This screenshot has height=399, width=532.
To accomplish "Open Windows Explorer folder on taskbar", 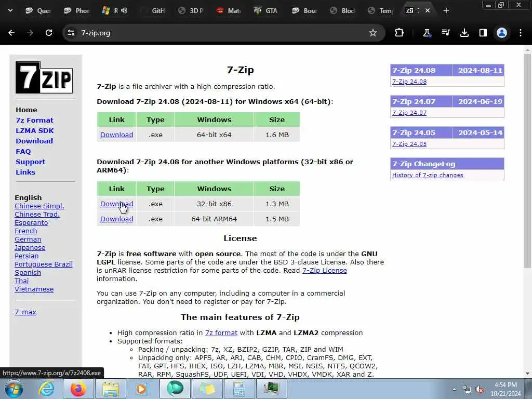I will pyautogui.click(x=110, y=389).
